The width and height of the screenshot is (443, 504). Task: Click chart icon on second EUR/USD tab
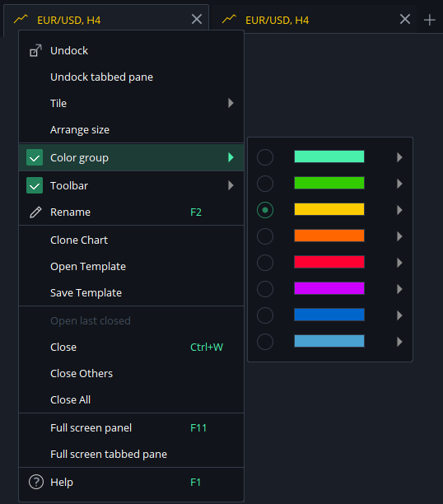tap(229, 20)
